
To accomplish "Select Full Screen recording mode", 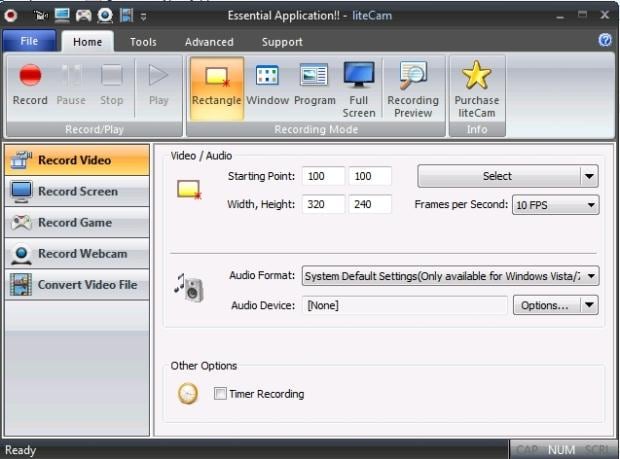I will click(x=359, y=89).
